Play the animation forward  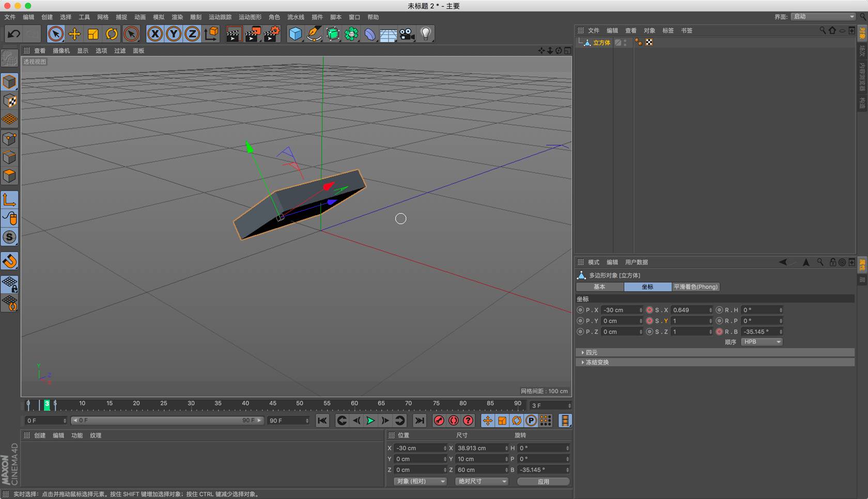pyautogui.click(x=370, y=421)
